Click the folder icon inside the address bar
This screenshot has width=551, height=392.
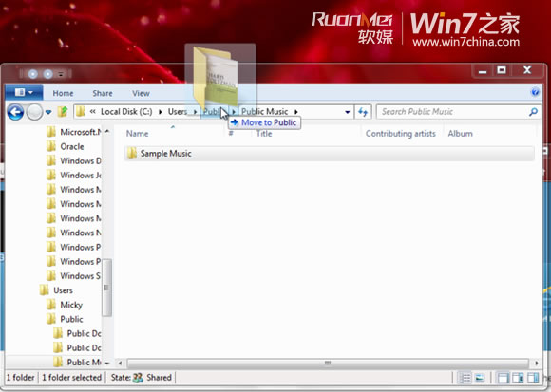point(81,112)
